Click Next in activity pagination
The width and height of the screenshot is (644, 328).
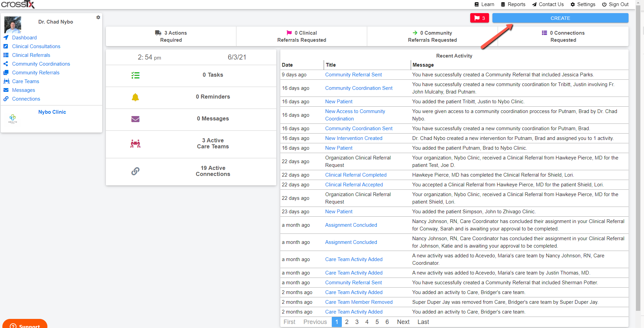(x=403, y=322)
